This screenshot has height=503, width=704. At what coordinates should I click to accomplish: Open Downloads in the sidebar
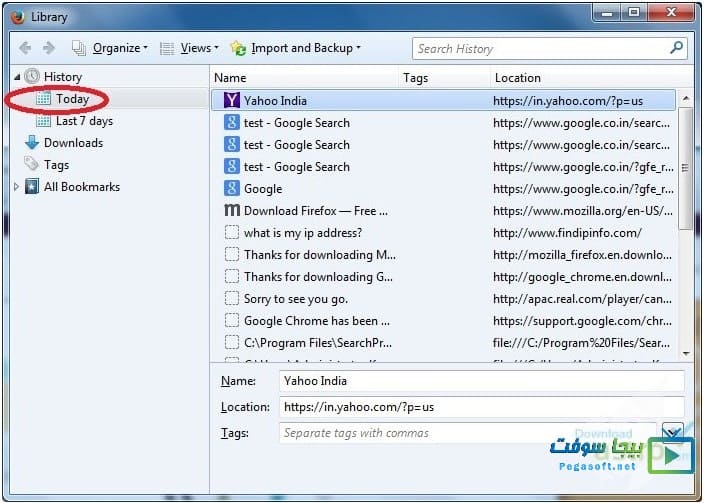coord(73,143)
